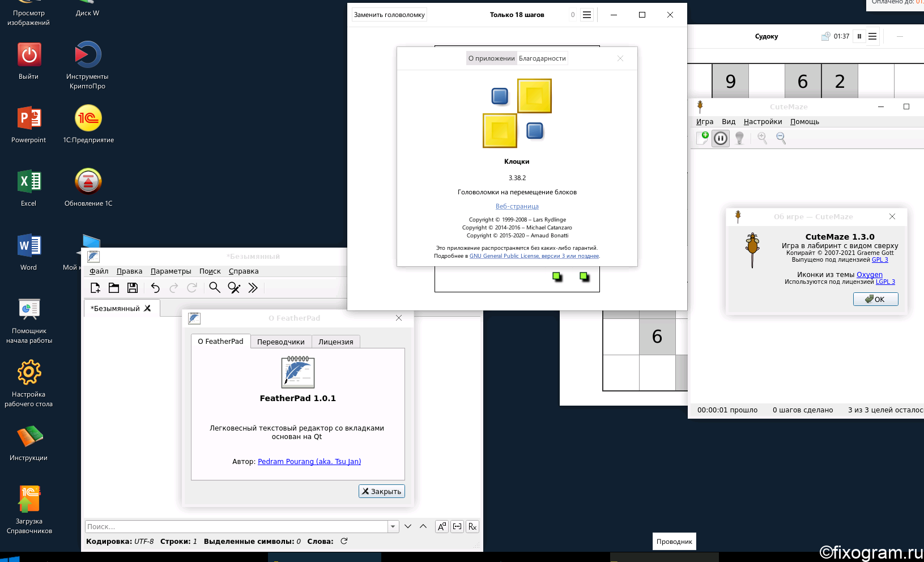Confirm with OK in CuteMaze About
Viewport: 924px width, 562px height.
coord(876,299)
